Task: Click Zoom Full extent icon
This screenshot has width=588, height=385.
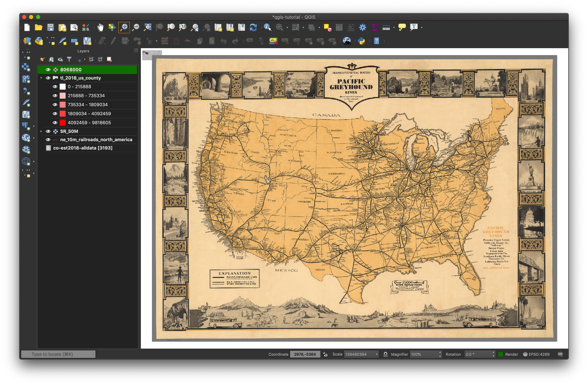Action: click(x=147, y=27)
